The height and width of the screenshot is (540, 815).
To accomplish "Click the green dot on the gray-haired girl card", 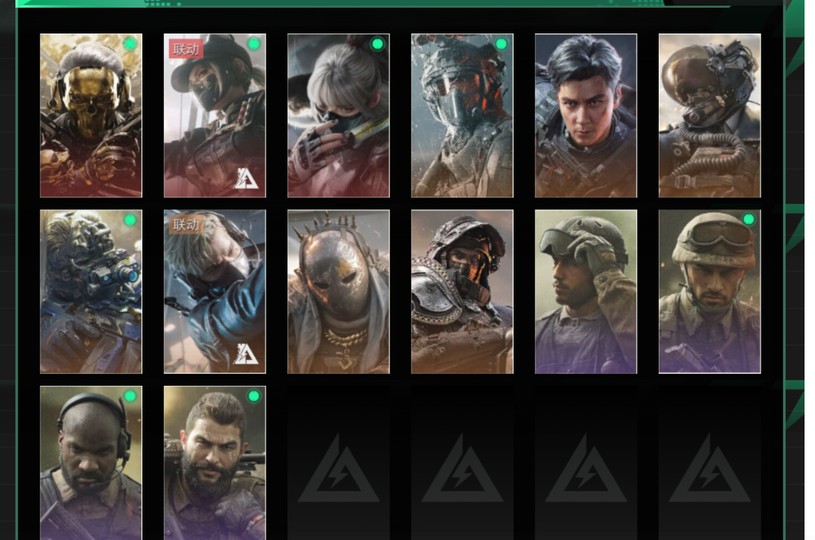I will (x=378, y=44).
